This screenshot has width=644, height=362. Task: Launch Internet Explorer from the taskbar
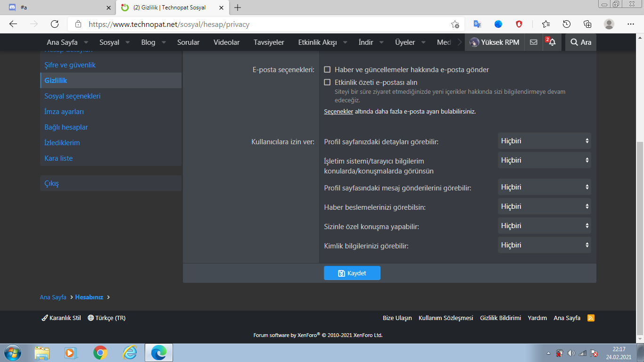click(x=130, y=353)
